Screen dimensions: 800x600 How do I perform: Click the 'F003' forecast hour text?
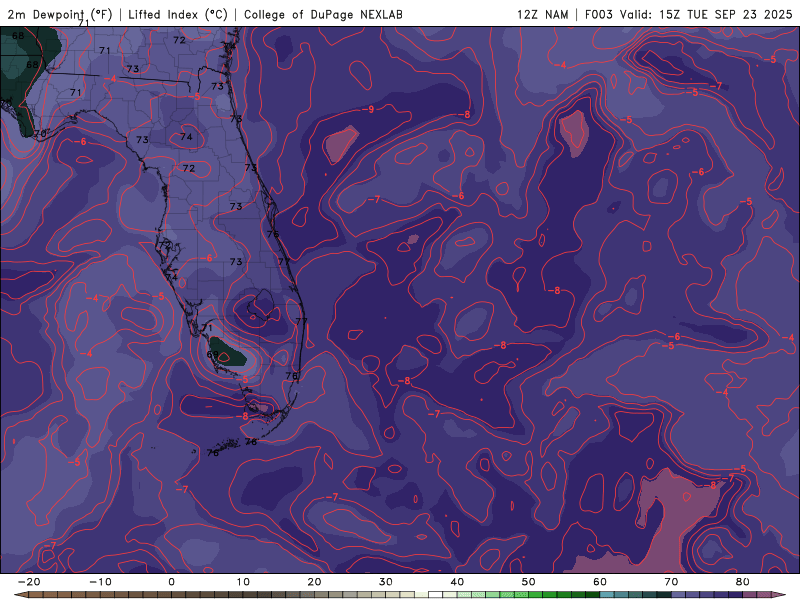pyautogui.click(x=598, y=15)
